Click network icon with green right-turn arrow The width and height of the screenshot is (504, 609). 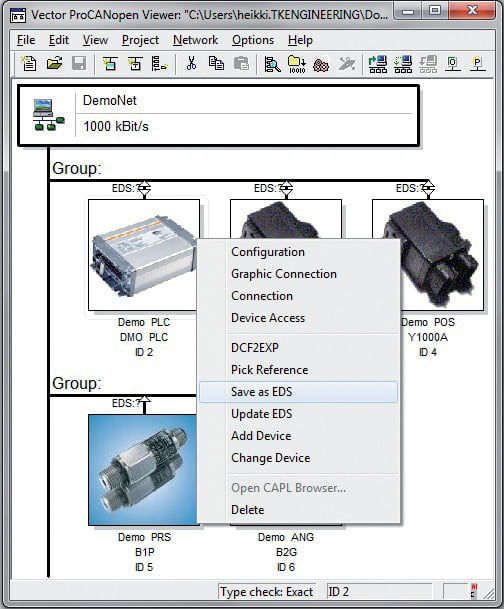pos(378,64)
